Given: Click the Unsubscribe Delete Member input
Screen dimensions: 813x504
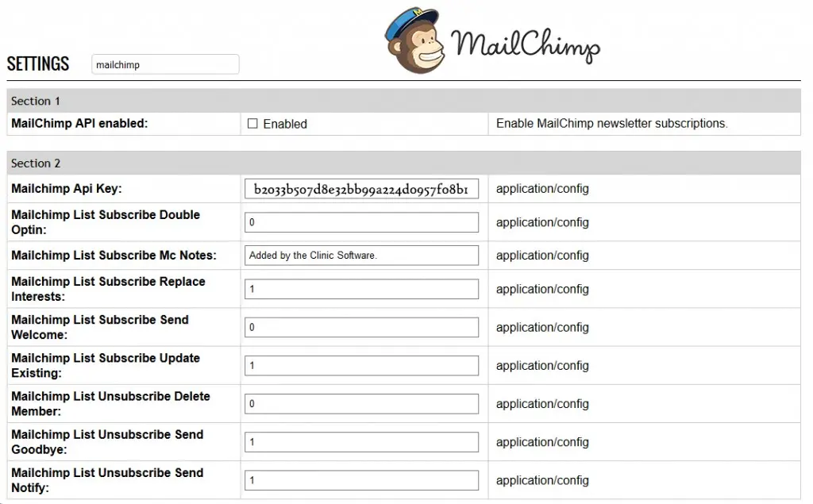Looking at the screenshot, I should [x=361, y=403].
